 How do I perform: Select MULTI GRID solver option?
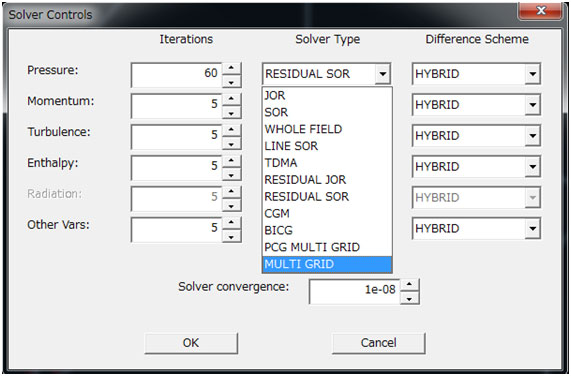[x=327, y=264]
